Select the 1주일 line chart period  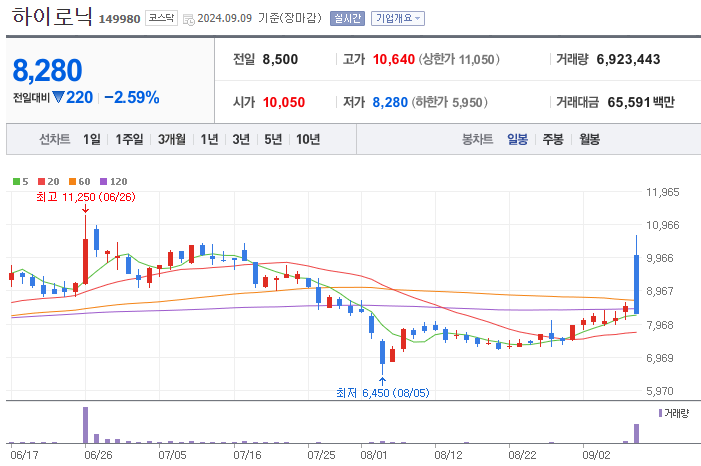pos(129,140)
